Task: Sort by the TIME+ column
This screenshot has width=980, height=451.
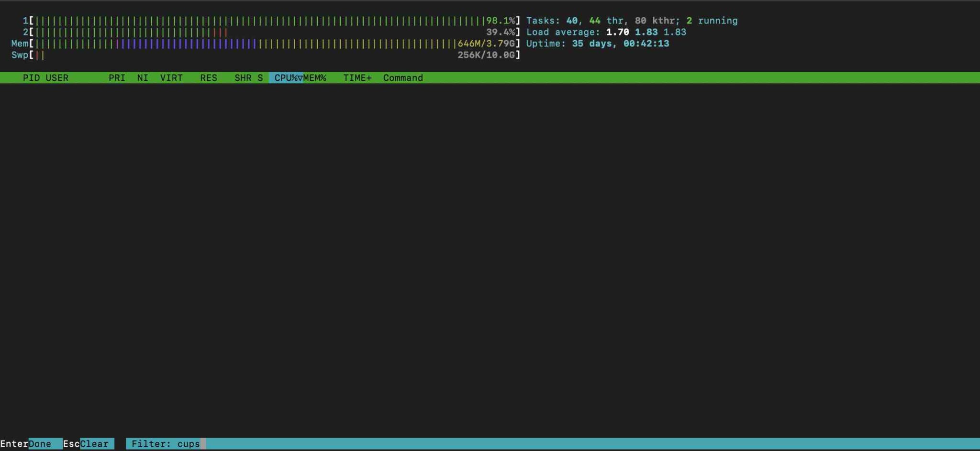Action: [x=356, y=77]
